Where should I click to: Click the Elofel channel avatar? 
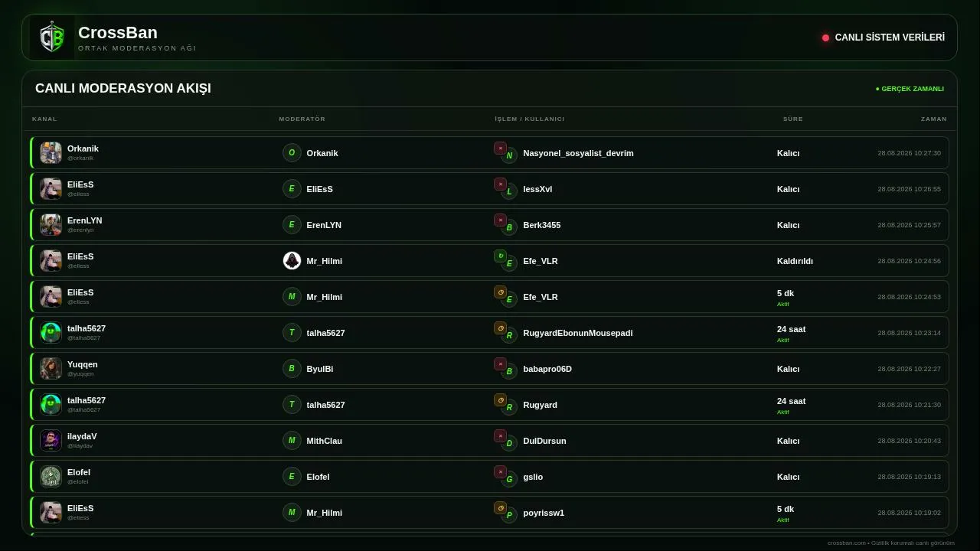[51, 476]
